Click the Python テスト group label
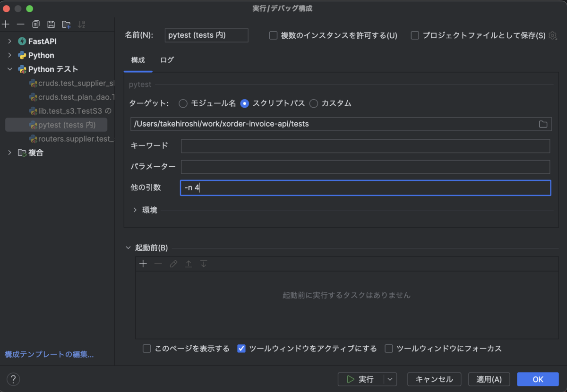567x392 pixels. tap(53, 69)
